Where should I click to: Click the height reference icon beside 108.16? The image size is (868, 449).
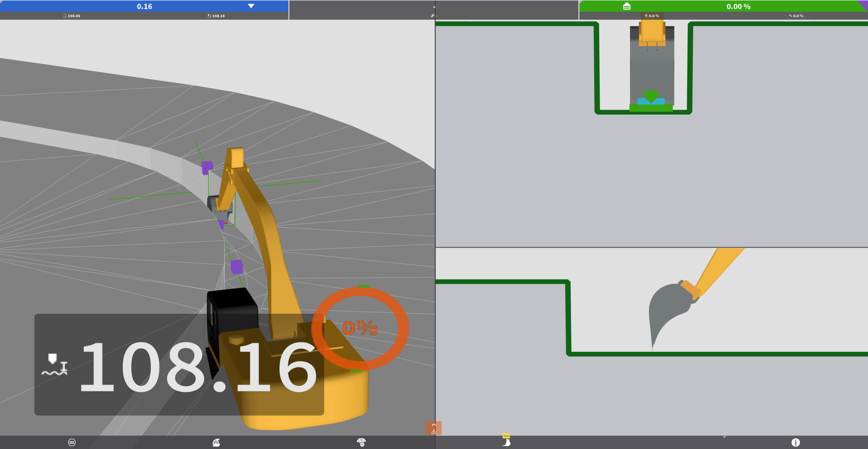[55, 365]
